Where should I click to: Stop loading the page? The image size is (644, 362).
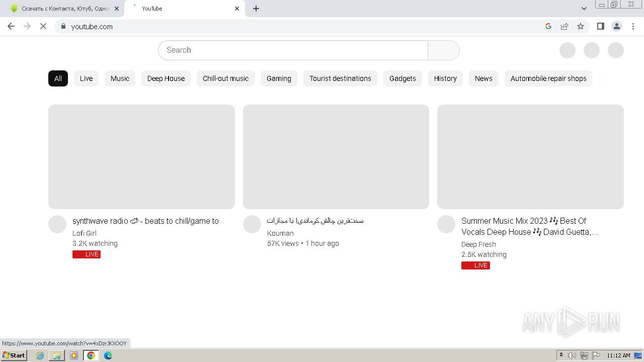pos(43,26)
